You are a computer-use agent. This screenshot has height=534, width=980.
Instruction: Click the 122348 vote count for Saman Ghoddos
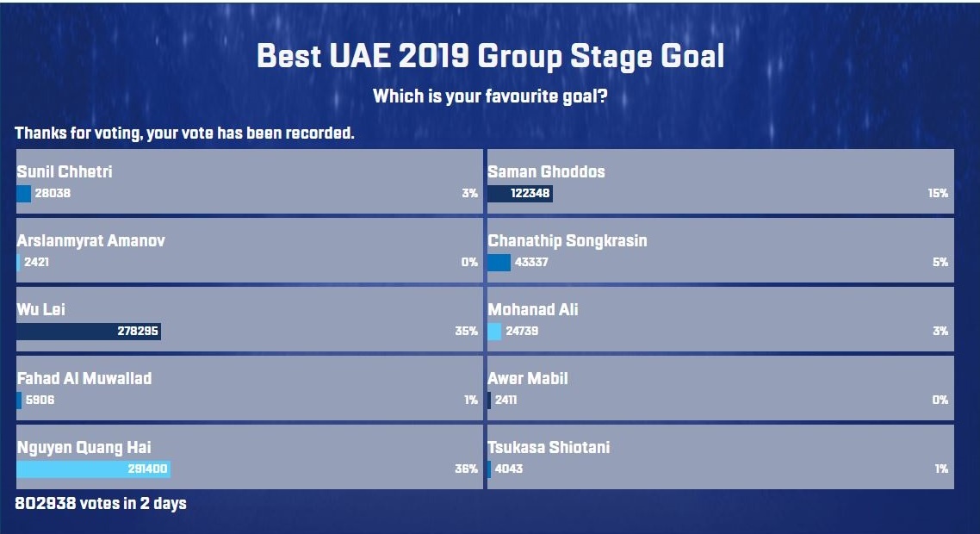pos(530,194)
